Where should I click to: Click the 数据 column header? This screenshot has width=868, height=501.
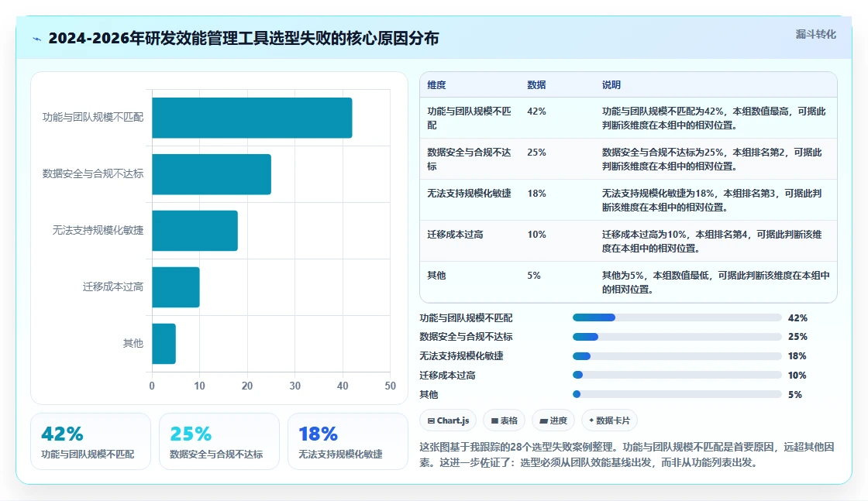pos(536,84)
